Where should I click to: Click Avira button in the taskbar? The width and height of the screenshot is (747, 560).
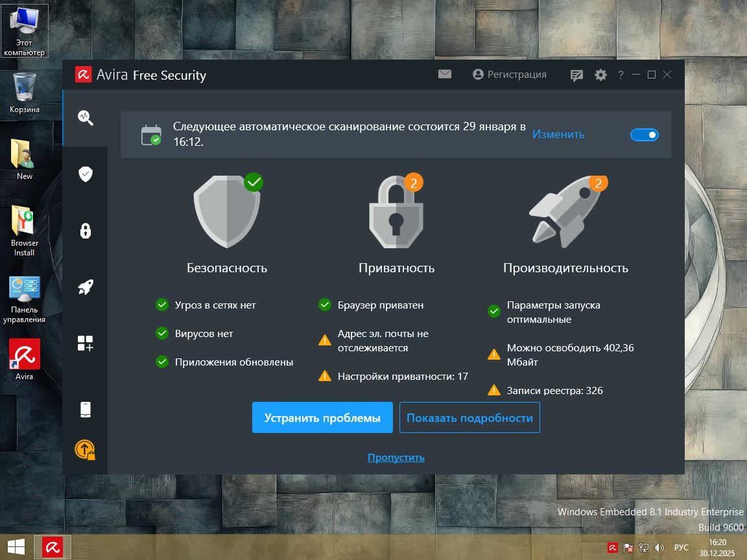pyautogui.click(x=53, y=547)
